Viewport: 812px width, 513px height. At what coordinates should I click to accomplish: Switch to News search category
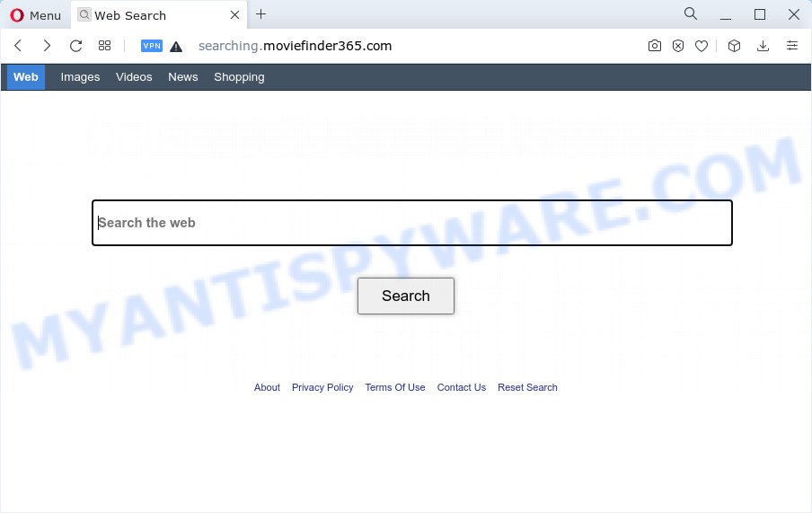coord(183,76)
